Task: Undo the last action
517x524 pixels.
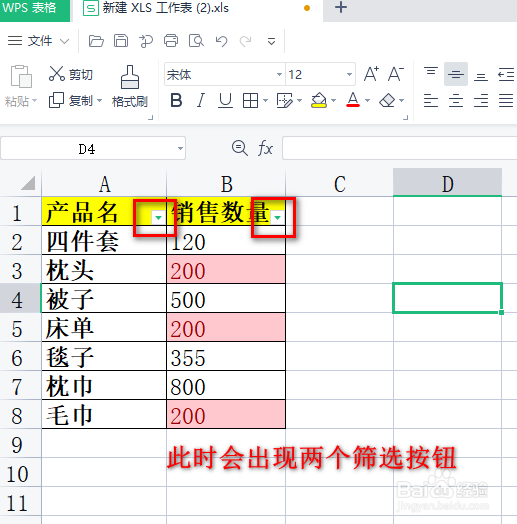Action: (221, 41)
